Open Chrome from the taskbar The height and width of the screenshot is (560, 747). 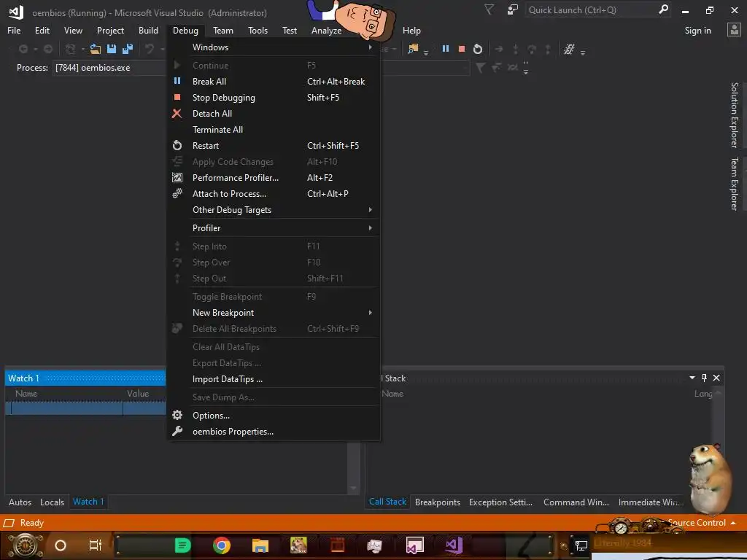pyautogui.click(x=222, y=545)
